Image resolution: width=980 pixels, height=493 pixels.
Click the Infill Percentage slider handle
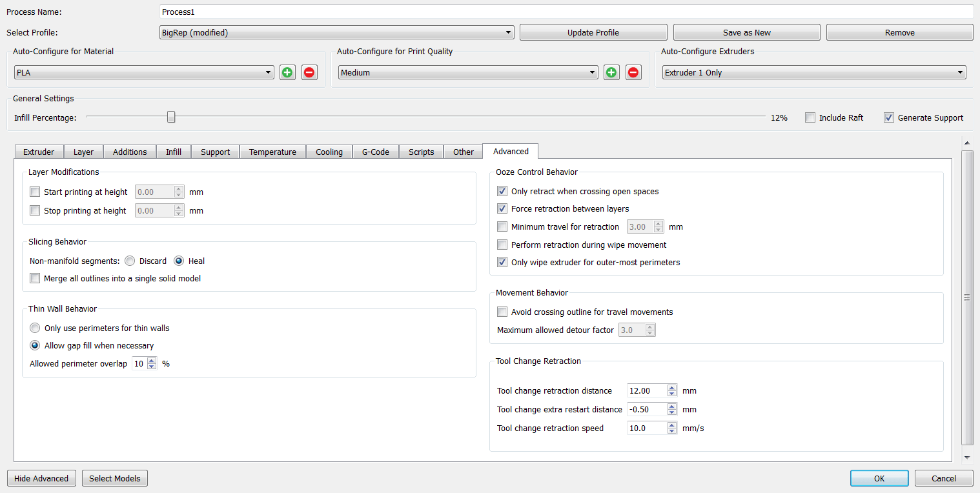pyautogui.click(x=171, y=117)
